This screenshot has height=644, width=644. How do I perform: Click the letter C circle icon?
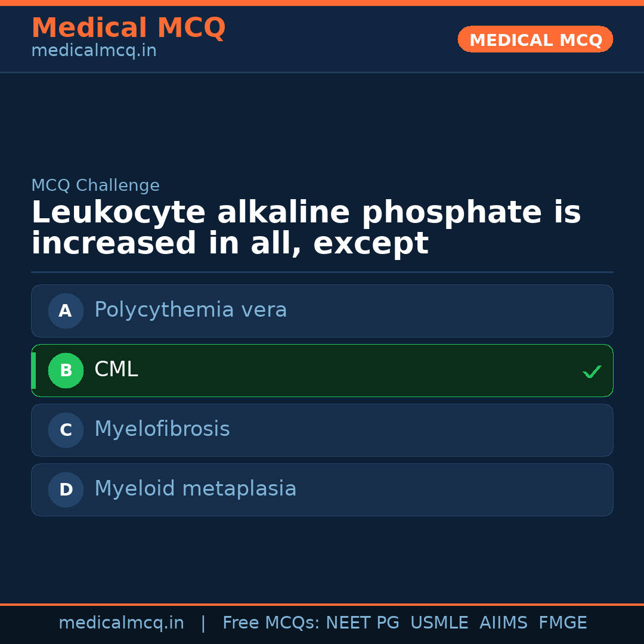[x=66, y=430]
